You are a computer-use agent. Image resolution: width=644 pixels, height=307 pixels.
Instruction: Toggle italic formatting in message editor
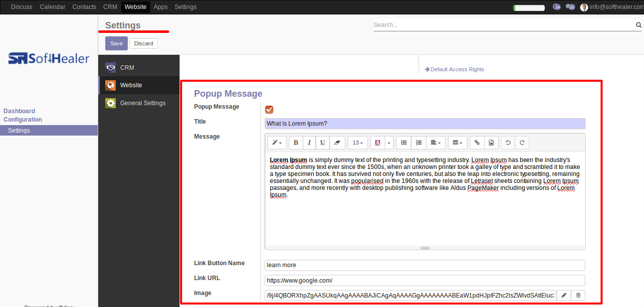pyautogui.click(x=309, y=143)
